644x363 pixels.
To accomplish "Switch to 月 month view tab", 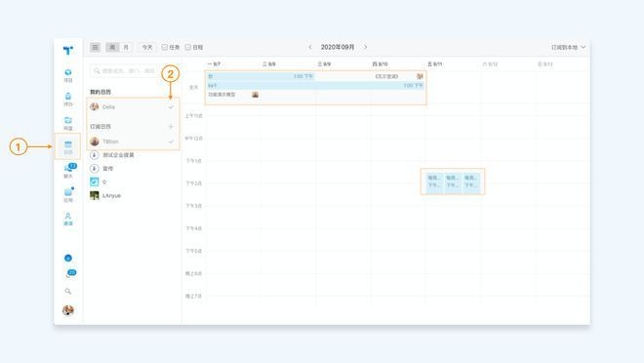I will point(126,47).
